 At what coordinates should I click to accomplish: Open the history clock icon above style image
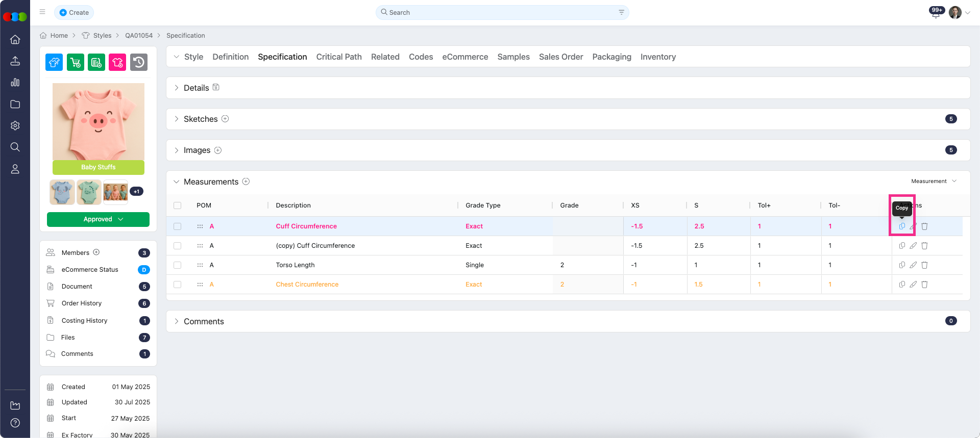[x=138, y=62]
